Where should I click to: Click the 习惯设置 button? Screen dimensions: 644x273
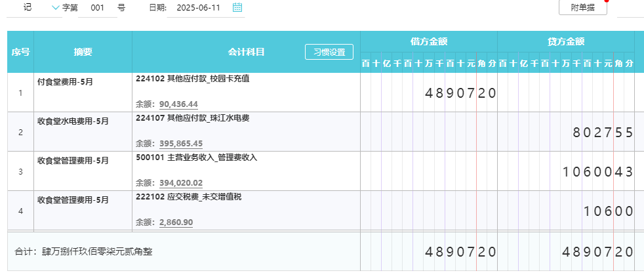tap(329, 52)
